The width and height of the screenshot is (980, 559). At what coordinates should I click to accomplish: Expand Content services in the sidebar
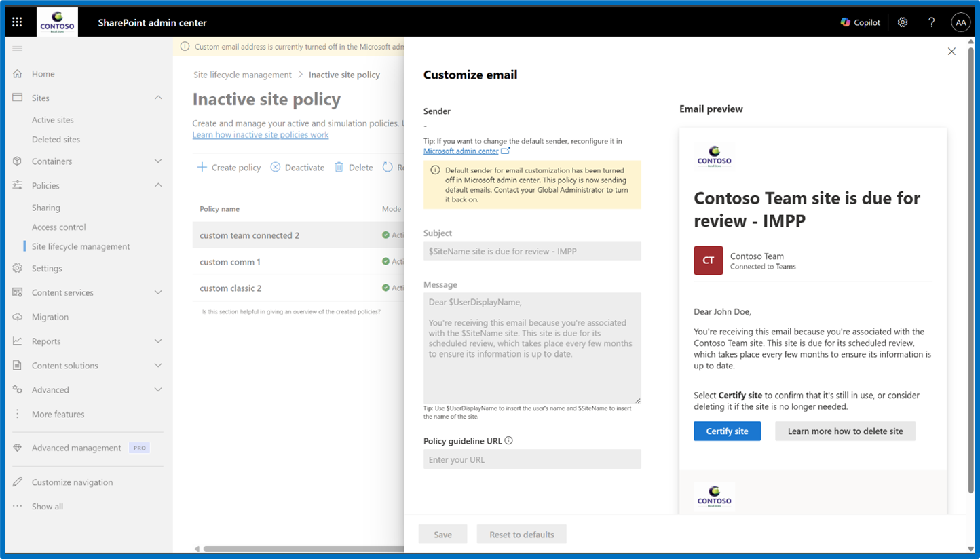coord(158,292)
